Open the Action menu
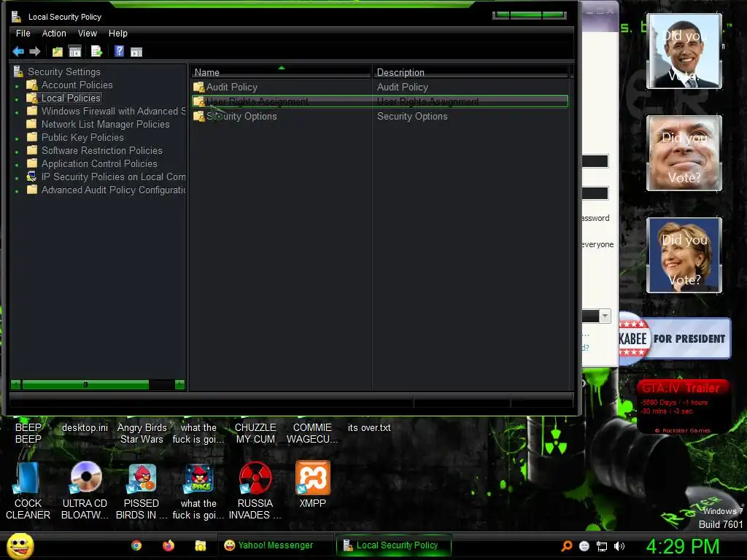 click(54, 34)
